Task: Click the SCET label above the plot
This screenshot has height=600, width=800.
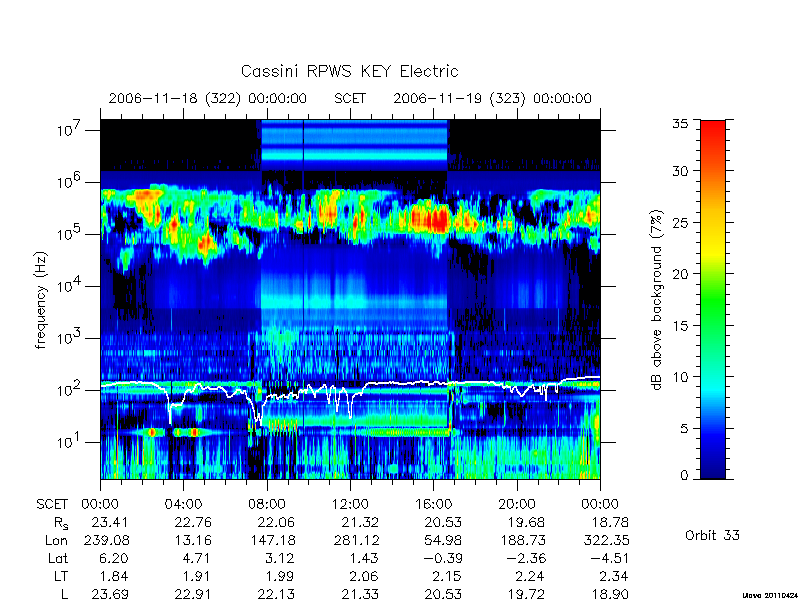Action: coord(350,98)
